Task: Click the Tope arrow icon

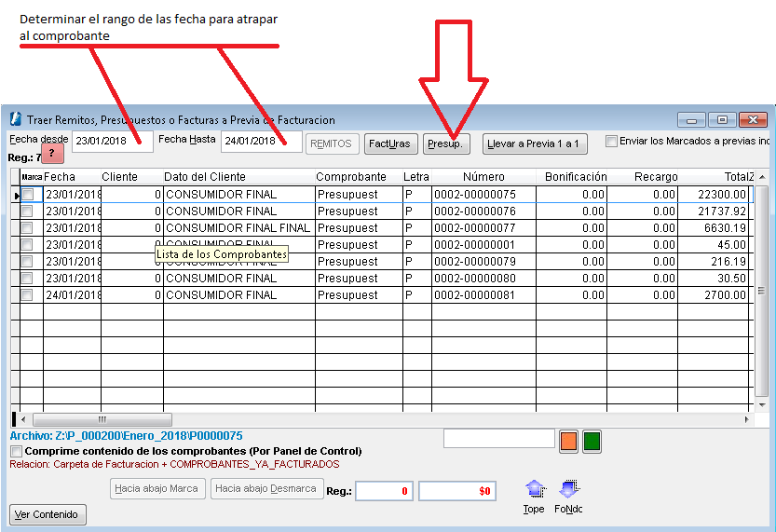Action: click(534, 489)
